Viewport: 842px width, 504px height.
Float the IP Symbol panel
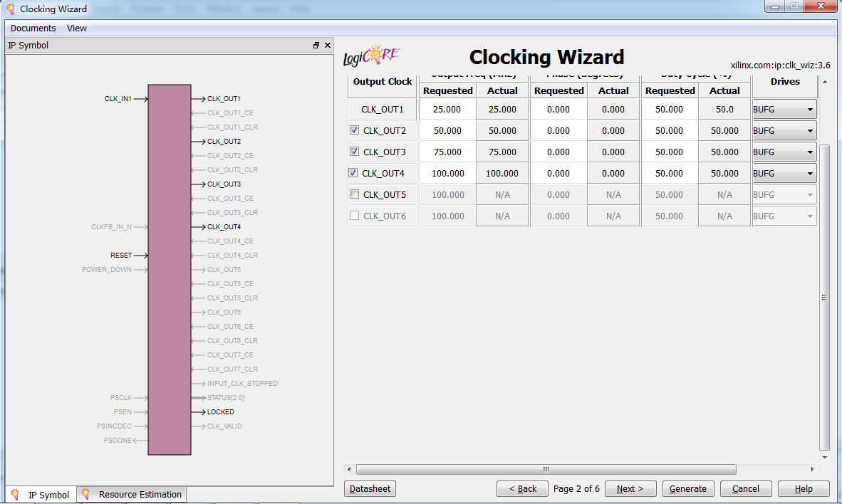[316, 45]
